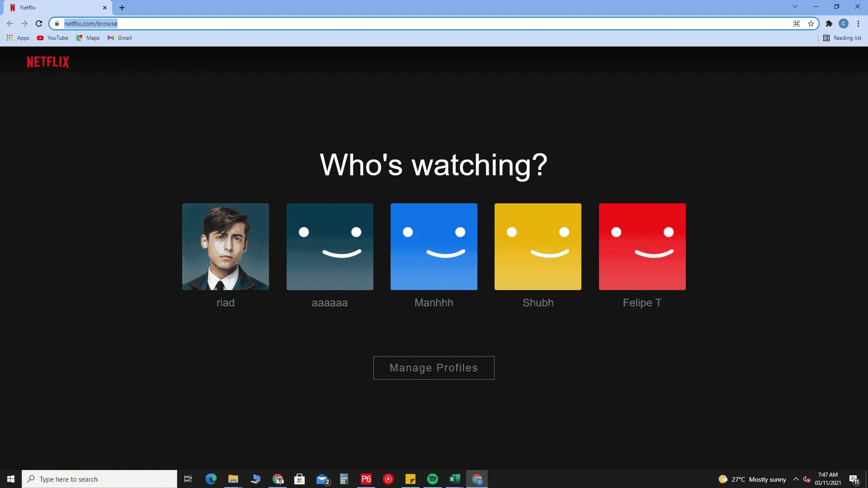
Task: Open Mail app from taskbar
Action: coord(322,479)
